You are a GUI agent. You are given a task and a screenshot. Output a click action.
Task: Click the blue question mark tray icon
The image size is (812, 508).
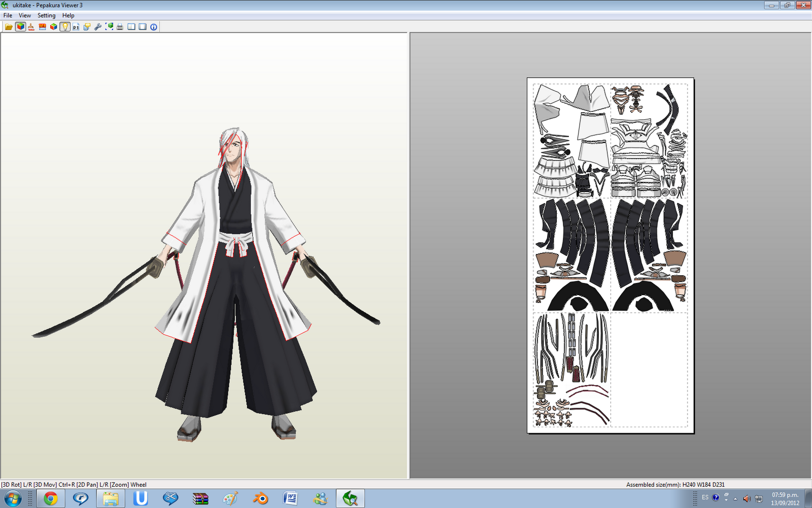click(x=716, y=498)
